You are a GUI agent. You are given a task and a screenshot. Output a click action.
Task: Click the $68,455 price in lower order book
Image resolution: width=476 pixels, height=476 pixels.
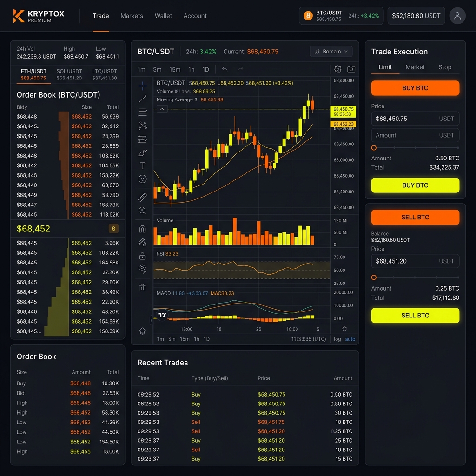[x=80, y=451]
